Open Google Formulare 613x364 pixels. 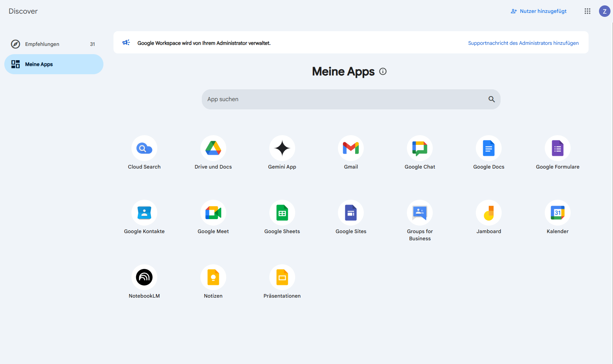coord(558,148)
